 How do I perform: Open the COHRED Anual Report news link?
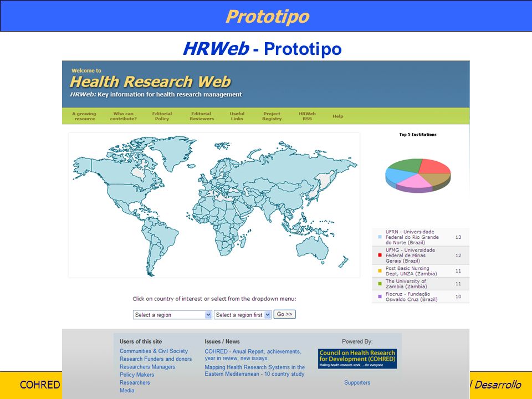(x=253, y=355)
